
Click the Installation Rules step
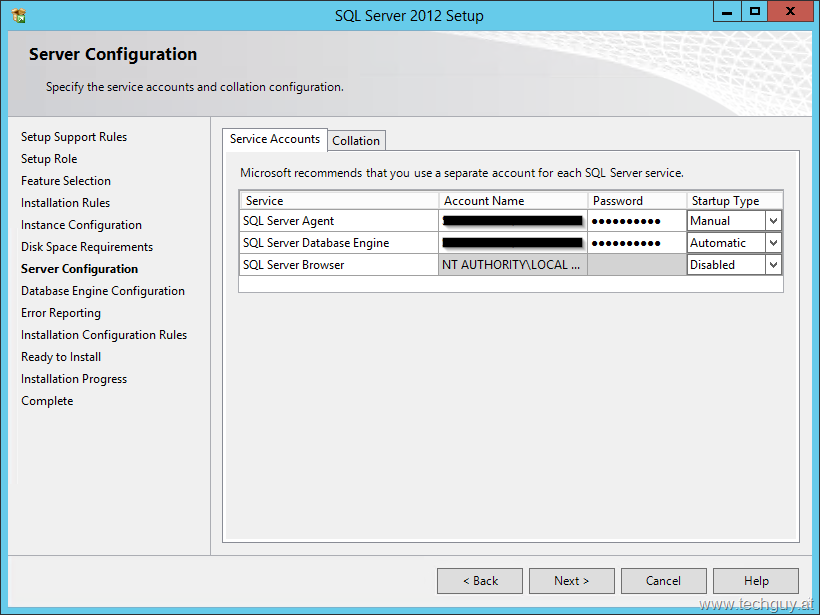point(65,203)
